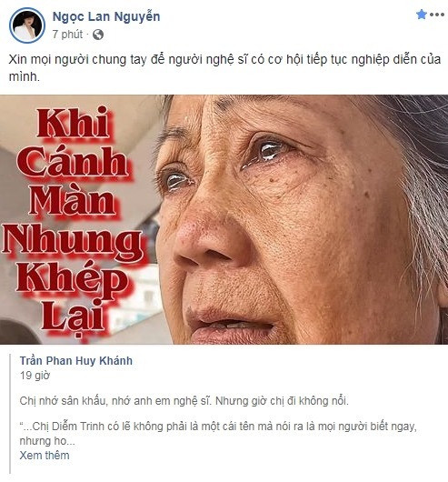Expand shared post with 'Xem thêm'
The image size is (448, 482).
tap(45, 456)
